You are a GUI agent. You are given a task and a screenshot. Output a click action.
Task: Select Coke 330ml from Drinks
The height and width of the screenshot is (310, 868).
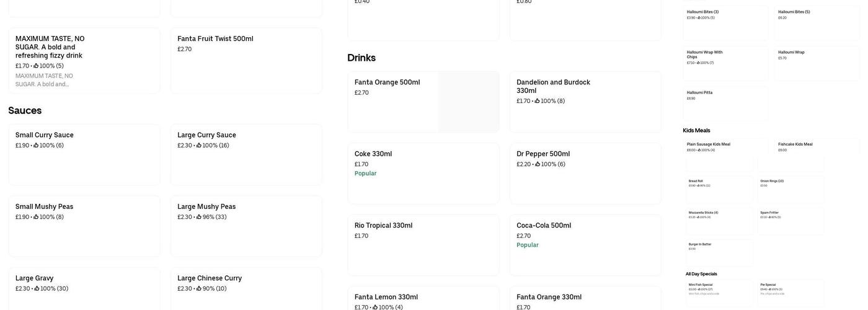point(423,174)
